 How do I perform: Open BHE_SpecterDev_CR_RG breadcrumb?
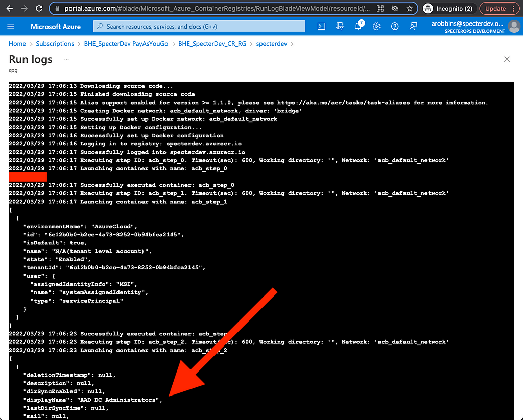(212, 44)
